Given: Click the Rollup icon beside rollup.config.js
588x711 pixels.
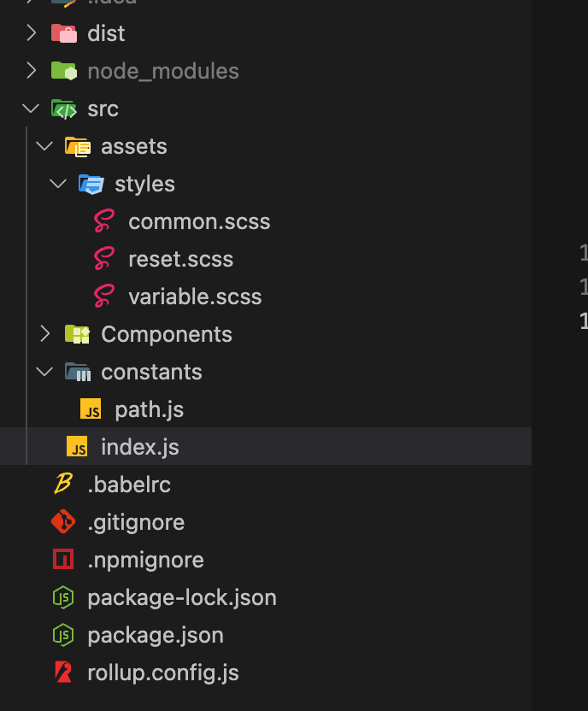Looking at the screenshot, I should (x=63, y=673).
